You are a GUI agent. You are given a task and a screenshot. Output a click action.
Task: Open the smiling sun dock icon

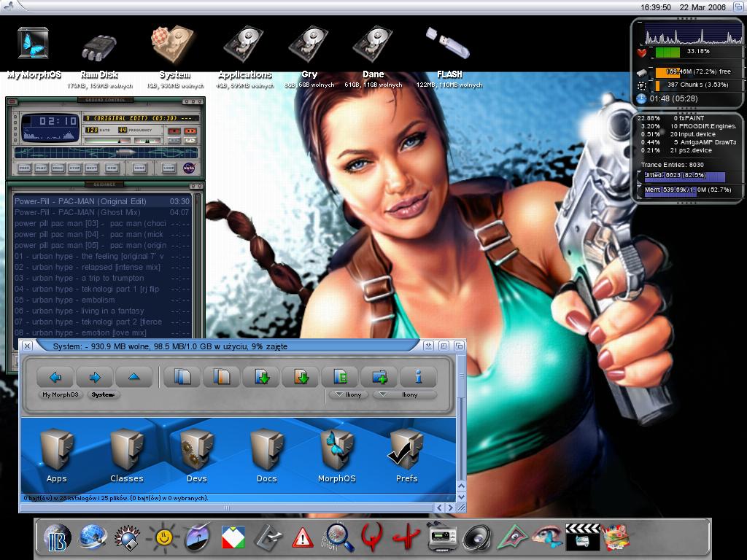163,538
